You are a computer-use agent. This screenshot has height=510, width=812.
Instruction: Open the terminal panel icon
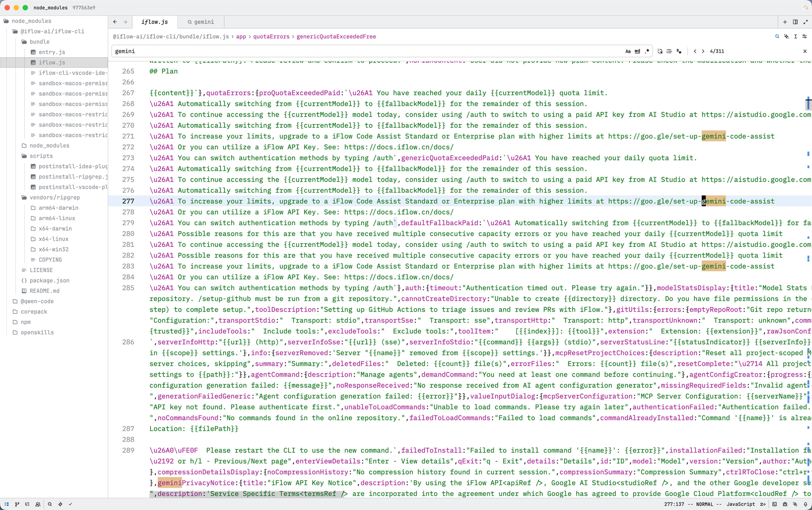(x=774, y=504)
